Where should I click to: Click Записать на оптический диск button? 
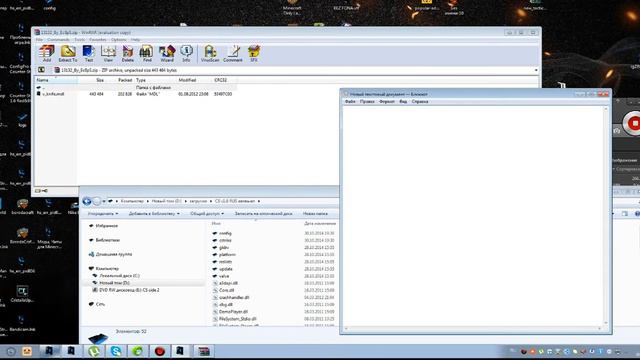263,213
